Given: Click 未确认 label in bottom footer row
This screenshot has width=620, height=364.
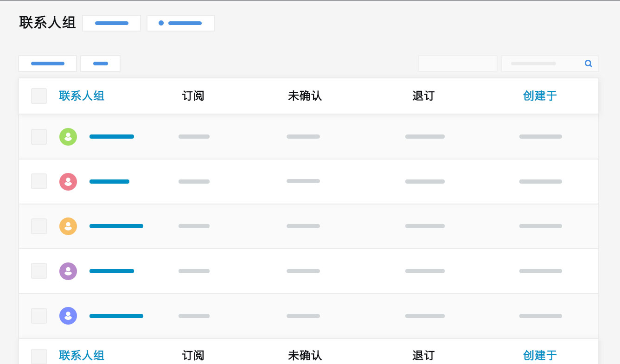Looking at the screenshot, I should click(305, 356).
